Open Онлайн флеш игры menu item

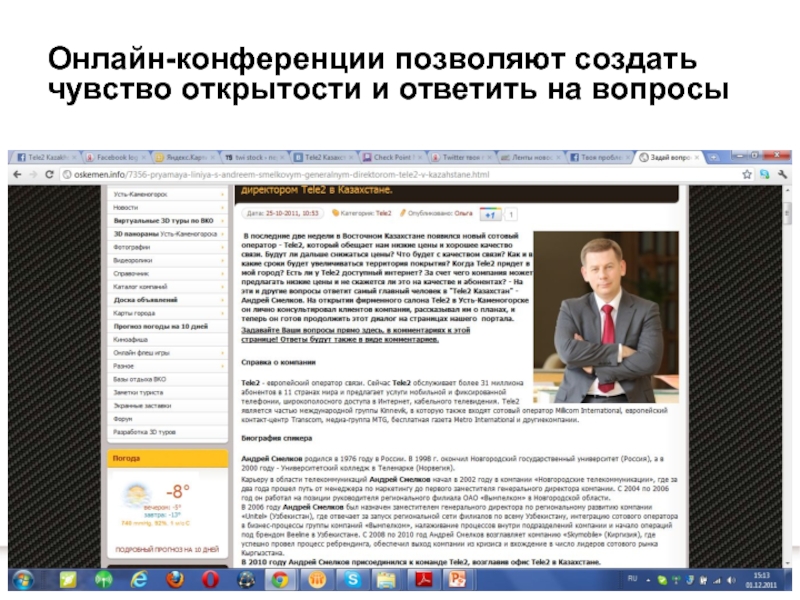tap(167, 353)
